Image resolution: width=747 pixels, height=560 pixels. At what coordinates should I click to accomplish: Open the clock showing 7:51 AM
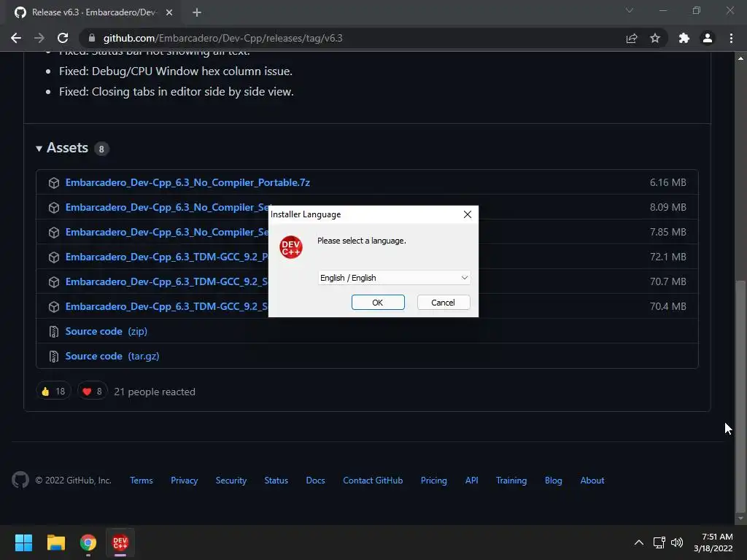coord(713,542)
